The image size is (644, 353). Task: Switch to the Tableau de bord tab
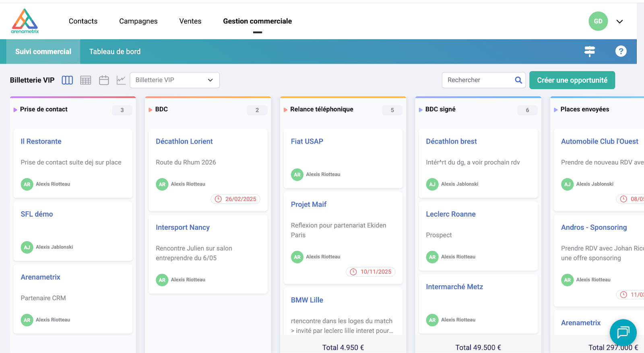(x=115, y=52)
